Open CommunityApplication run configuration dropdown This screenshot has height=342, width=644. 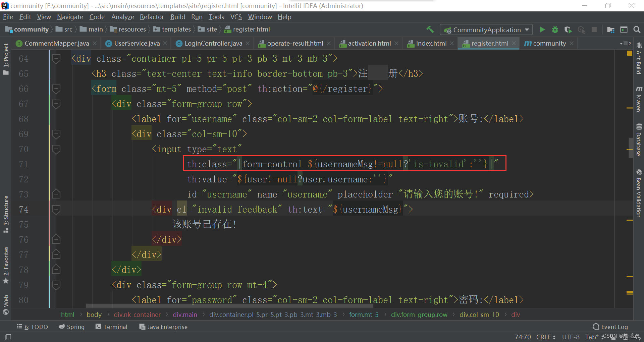point(487,30)
